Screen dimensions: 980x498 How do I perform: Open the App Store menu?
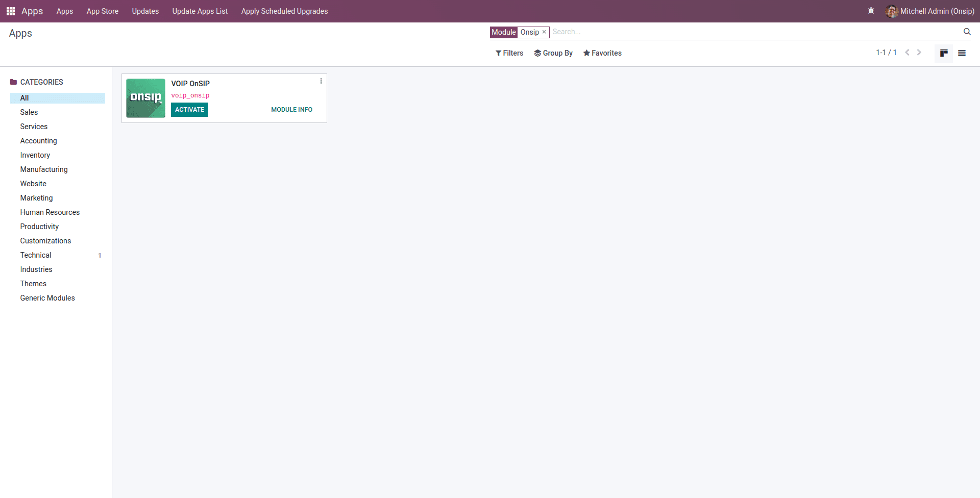[x=103, y=11]
